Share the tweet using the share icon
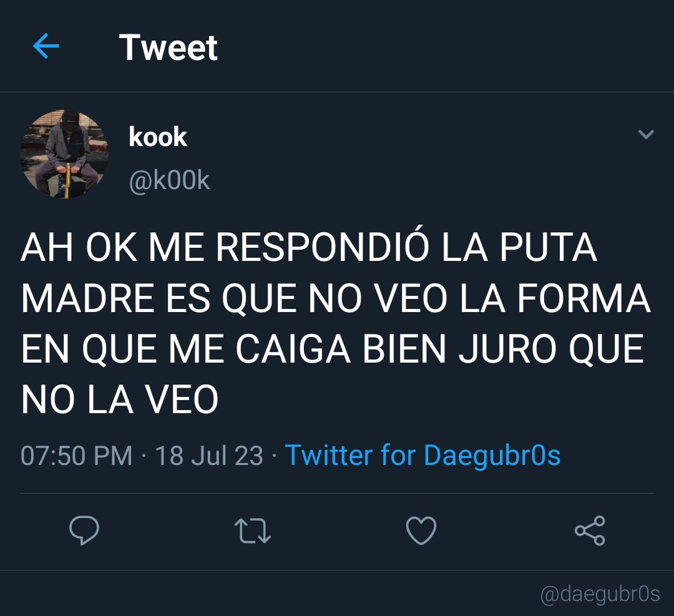Image resolution: width=674 pixels, height=616 pixels. coord(590,530)
